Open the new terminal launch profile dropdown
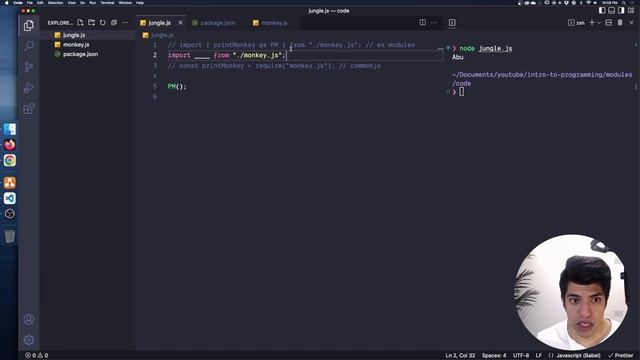 coord(599,23)
